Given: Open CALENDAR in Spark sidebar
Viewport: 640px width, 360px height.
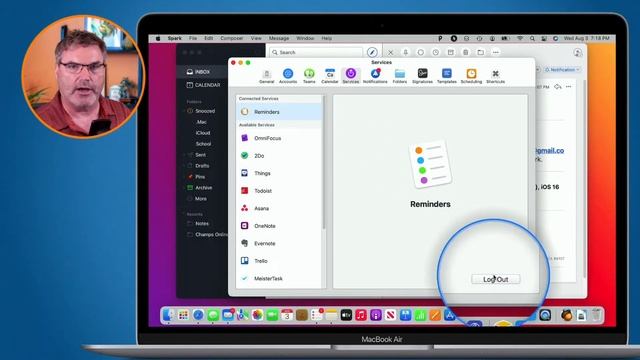Looking at the screenshot, I should pyautogui.click(x=203, y=85).
